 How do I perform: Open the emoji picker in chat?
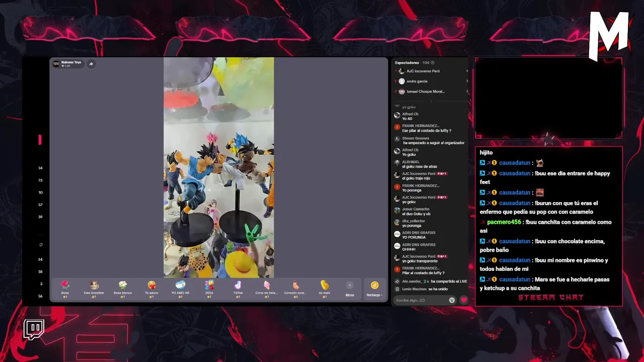(452, 300)
